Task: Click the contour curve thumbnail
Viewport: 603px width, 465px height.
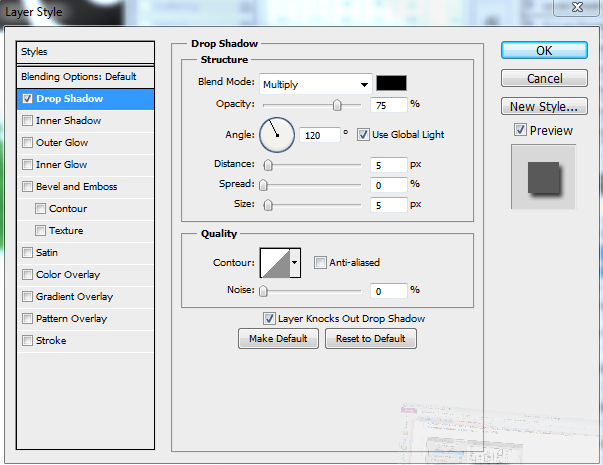Action: pos(274,263)
